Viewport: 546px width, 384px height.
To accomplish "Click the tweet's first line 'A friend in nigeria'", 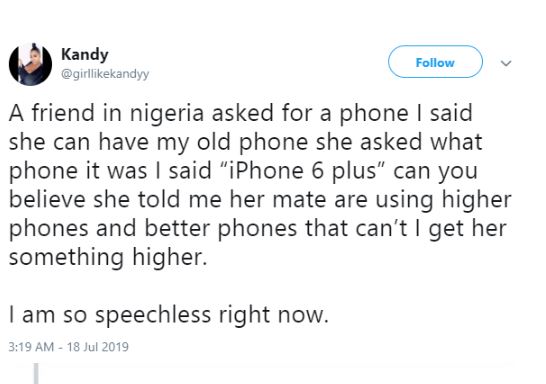I will (x=106, y=113).
